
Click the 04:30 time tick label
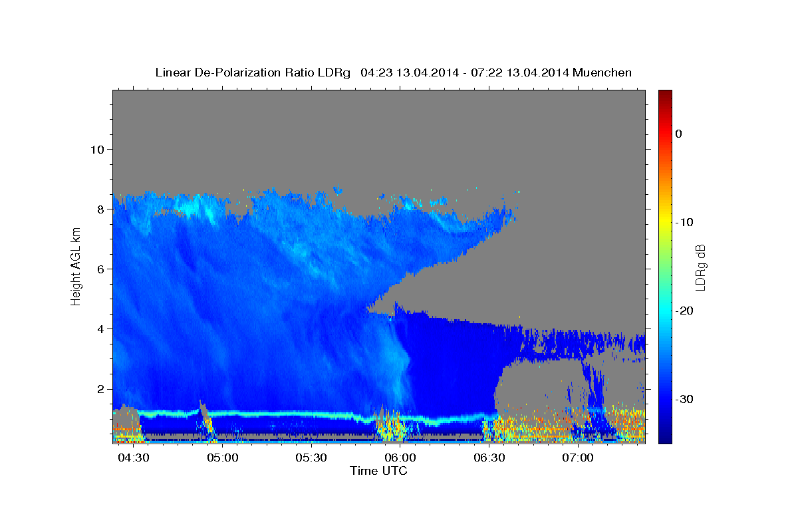coord(133,458)
